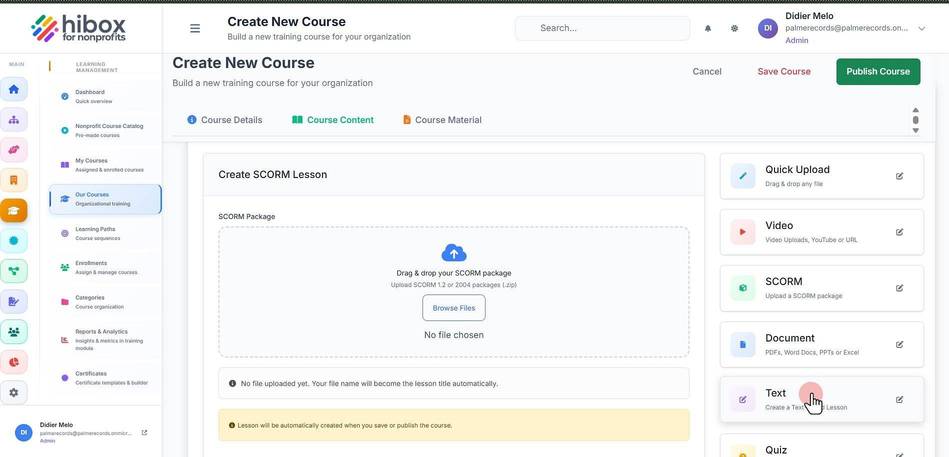Expand the Didier Melo account dropdown
This screenshot has width=949, height=457.
coord(922,28)
